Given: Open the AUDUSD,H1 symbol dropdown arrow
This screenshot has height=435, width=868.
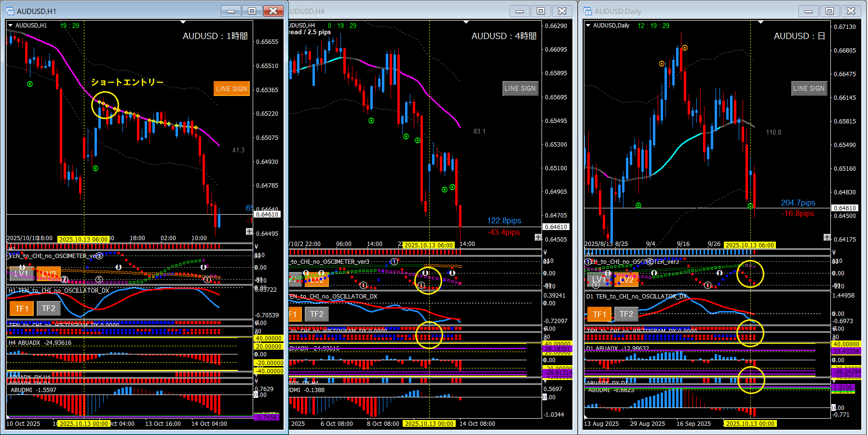Looking at the screenshot, I should pos(11,26).
